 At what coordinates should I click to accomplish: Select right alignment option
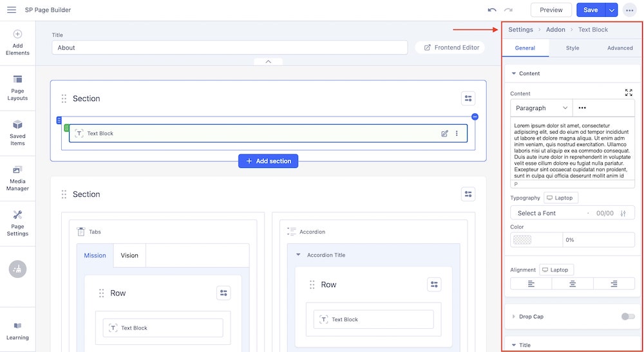click(x=614, y=284)
